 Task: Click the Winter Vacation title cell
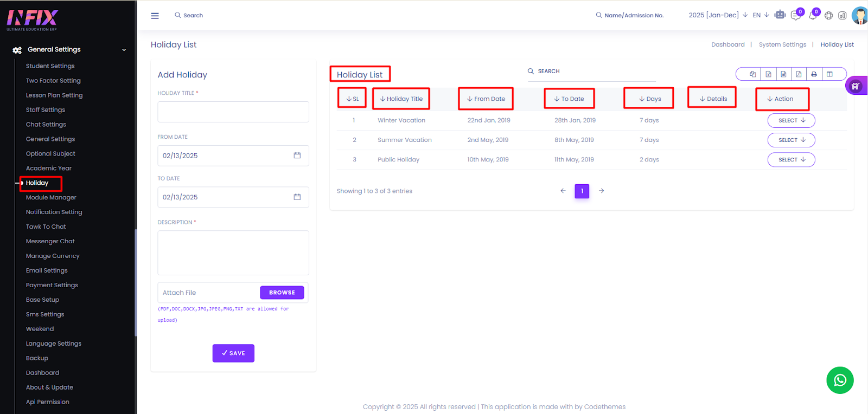[x=401, y=120]
